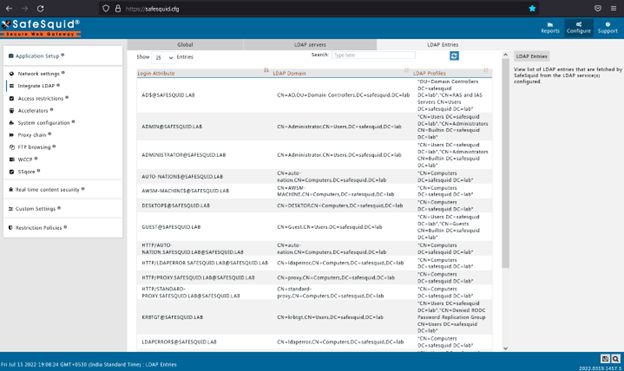The image size is (624, 371).
Task: Sort by LDAP Domain column arrows
Action: pyautogui.click(x=406, y=70)
